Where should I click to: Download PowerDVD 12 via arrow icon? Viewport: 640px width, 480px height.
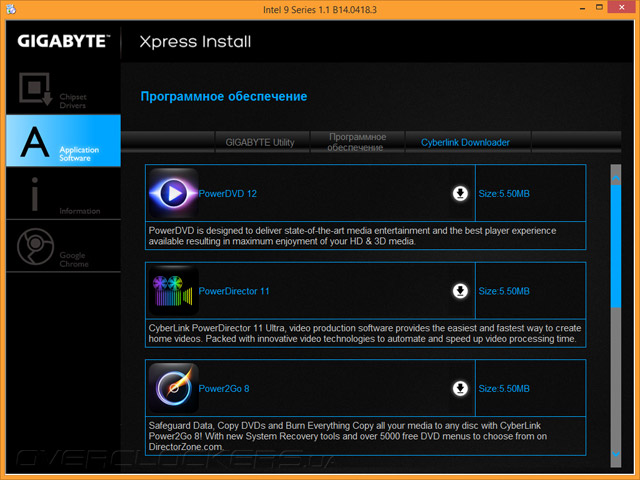(x=460, y=193)
